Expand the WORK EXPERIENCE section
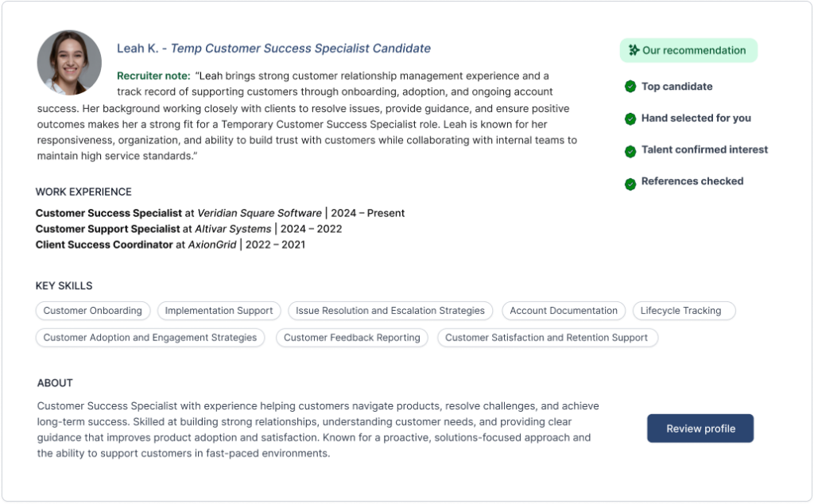Image resolution: width=814 pixels, height=504 pixels. pyautogui.click(x=83, y=192)
